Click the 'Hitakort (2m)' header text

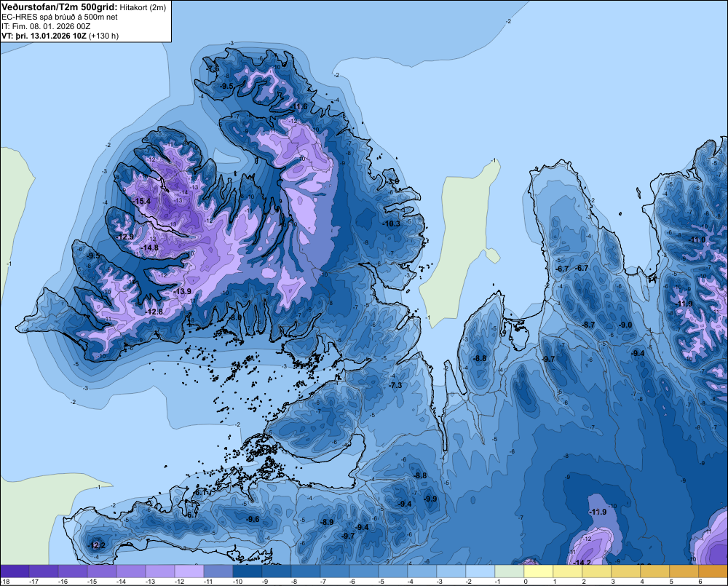pyautogui.click(x=143, y=7)
